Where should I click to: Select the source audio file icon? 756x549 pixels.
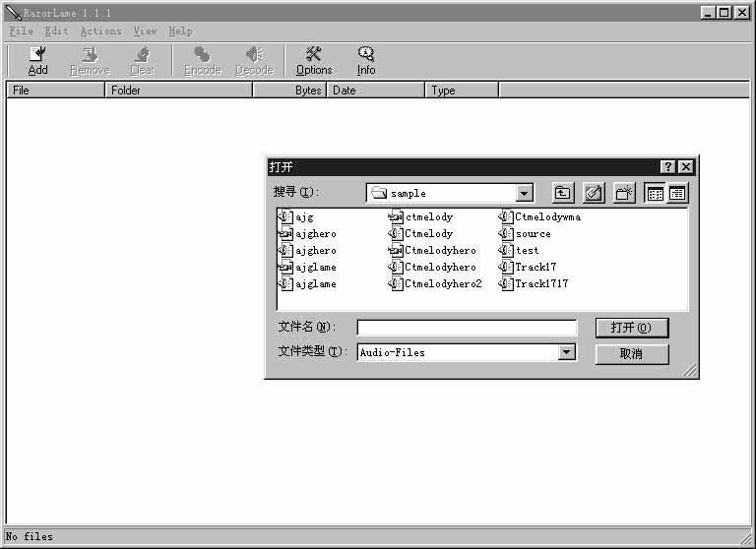506,234
